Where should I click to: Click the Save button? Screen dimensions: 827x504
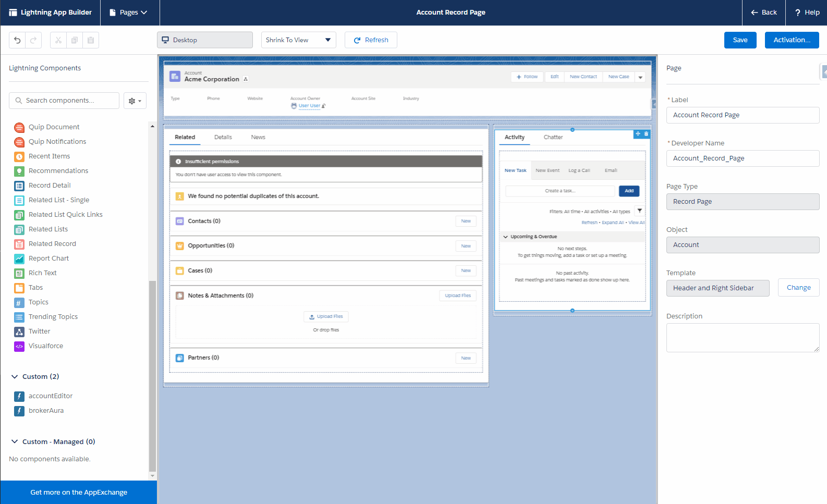[740, 40]
